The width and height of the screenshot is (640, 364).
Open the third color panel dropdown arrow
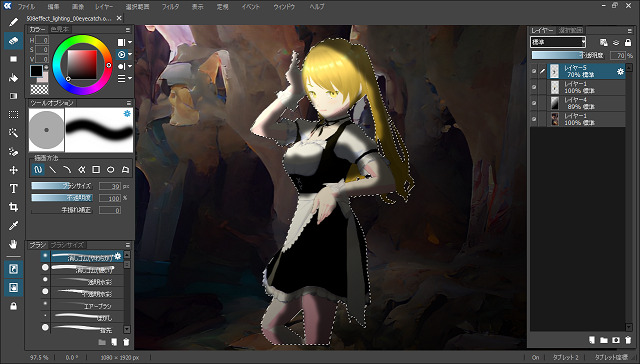coord(130,66)
